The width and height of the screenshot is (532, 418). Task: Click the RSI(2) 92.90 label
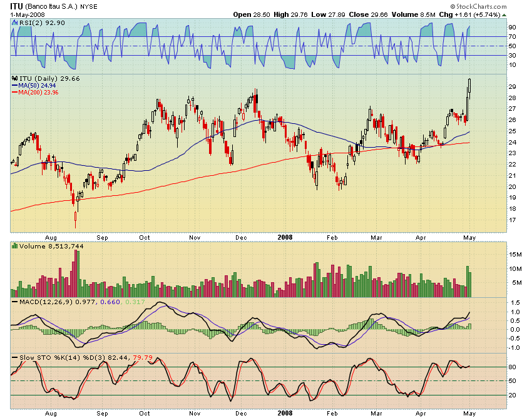(x=42, y=23)
